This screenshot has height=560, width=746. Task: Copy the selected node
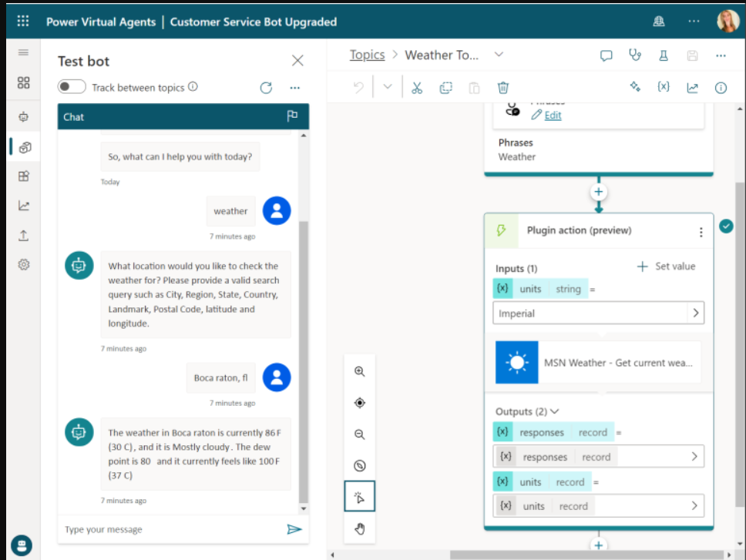pyautogui.click(x=445, y=88)
